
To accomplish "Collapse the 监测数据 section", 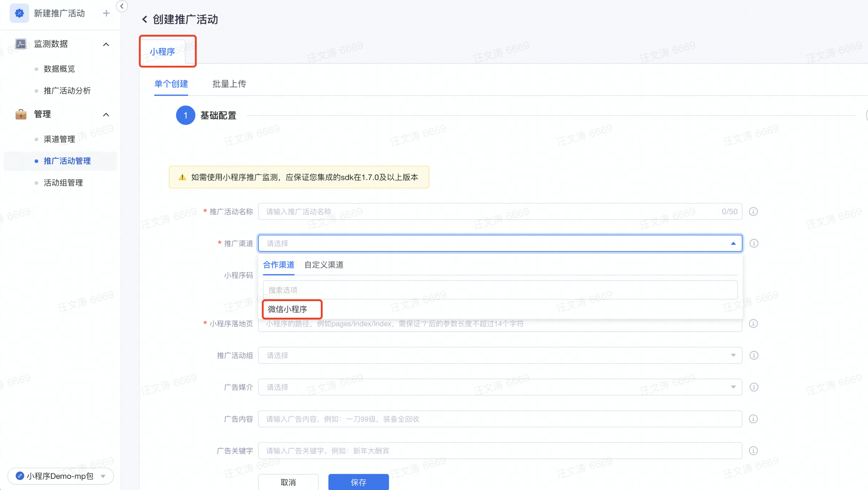I will pos(106,44).
